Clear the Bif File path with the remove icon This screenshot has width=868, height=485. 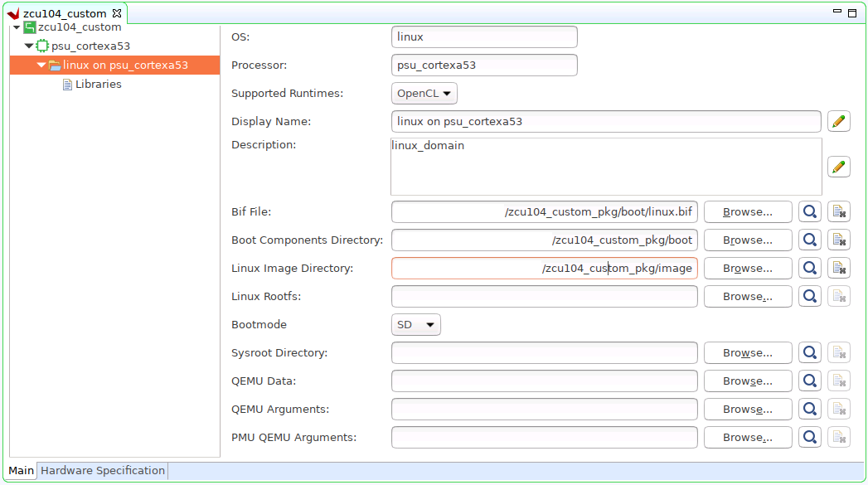838,212
